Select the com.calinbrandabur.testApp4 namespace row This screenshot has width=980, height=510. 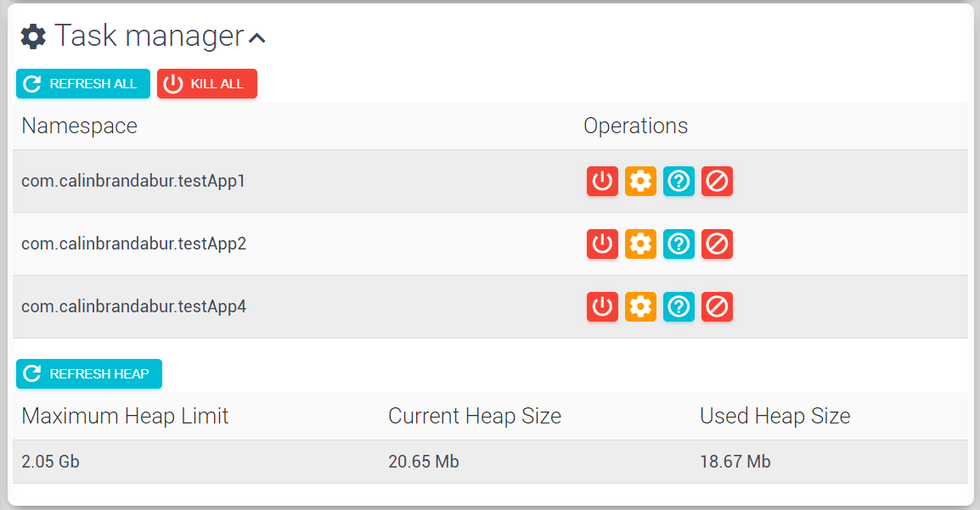click(x=490, y=306)
